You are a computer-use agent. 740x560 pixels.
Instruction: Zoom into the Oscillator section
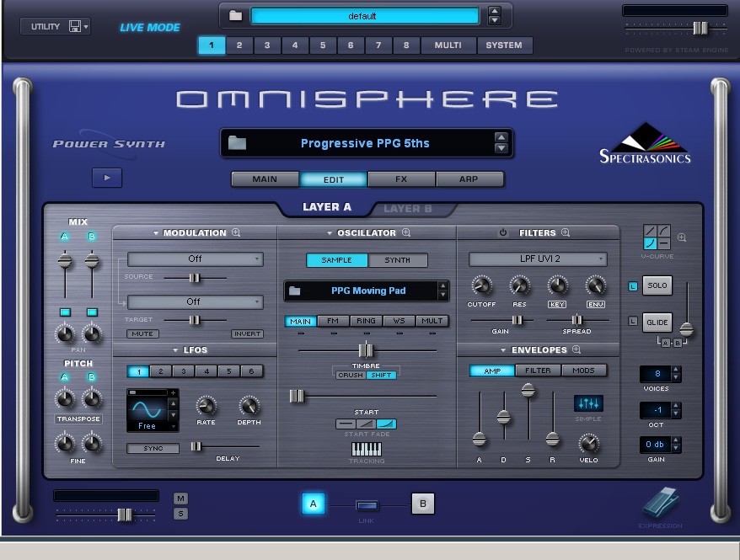point(406,232)
